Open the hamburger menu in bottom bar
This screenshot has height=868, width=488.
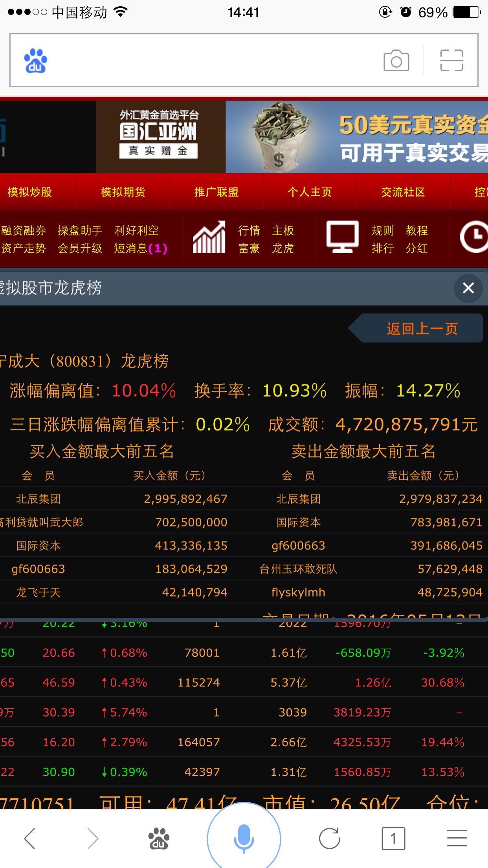pyautogui.click(x=457, y=839)
